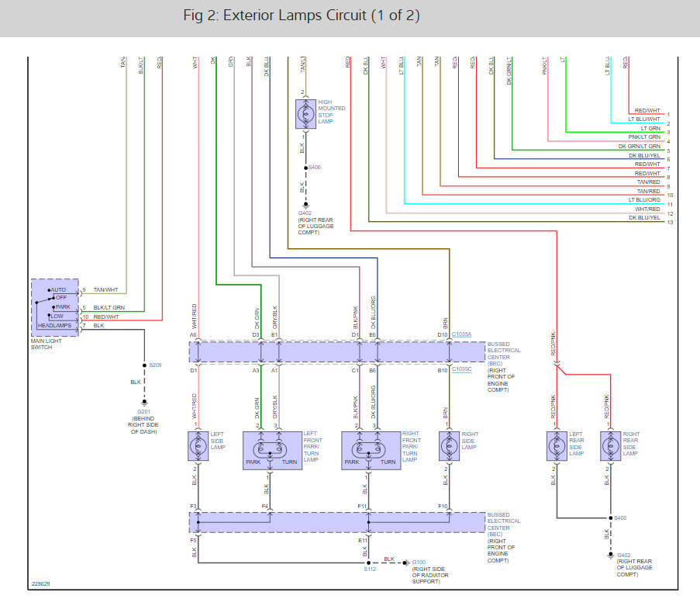Click the AUTO position in the light switch
The height and width of the screenshot is (616, 700).
[58, 290]
